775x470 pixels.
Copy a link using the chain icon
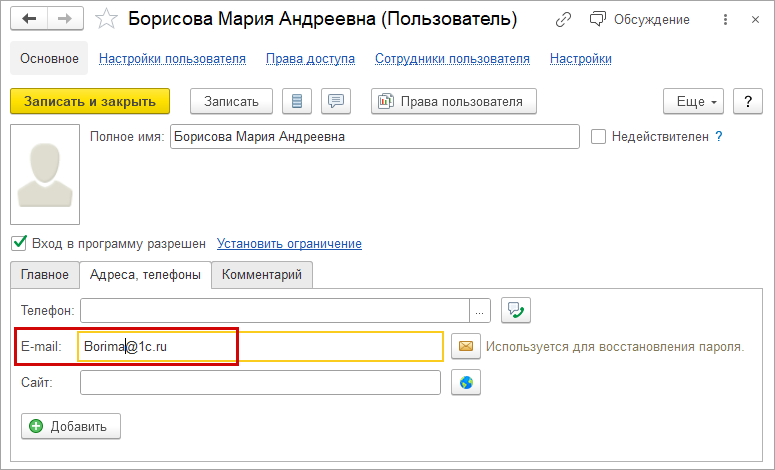click(x=563, y=19)
